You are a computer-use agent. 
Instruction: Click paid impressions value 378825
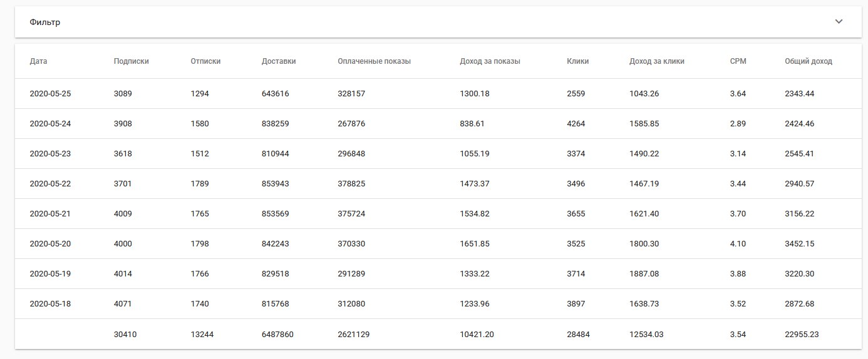click(x=351, y=184)
